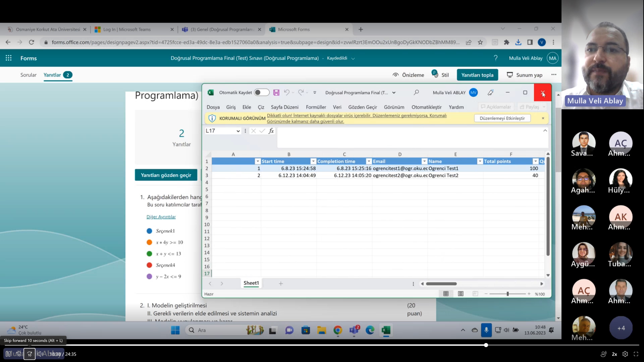644x362 pixels.
Task: Select the Sheet1 tab
Action: click(x=251, y=283)
